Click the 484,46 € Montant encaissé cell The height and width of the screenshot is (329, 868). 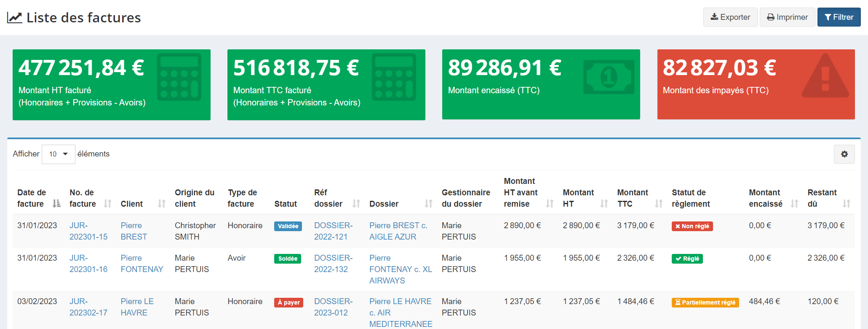tap(764, 302)
